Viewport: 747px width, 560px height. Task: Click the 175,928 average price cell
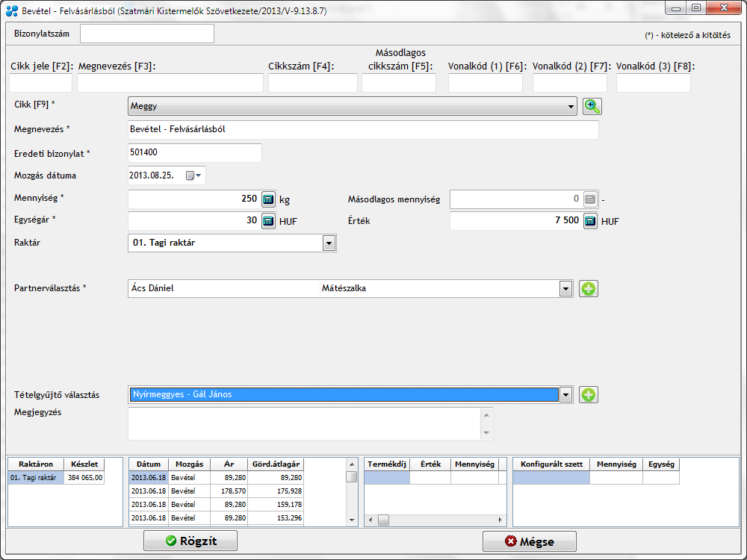coord(276,491)
